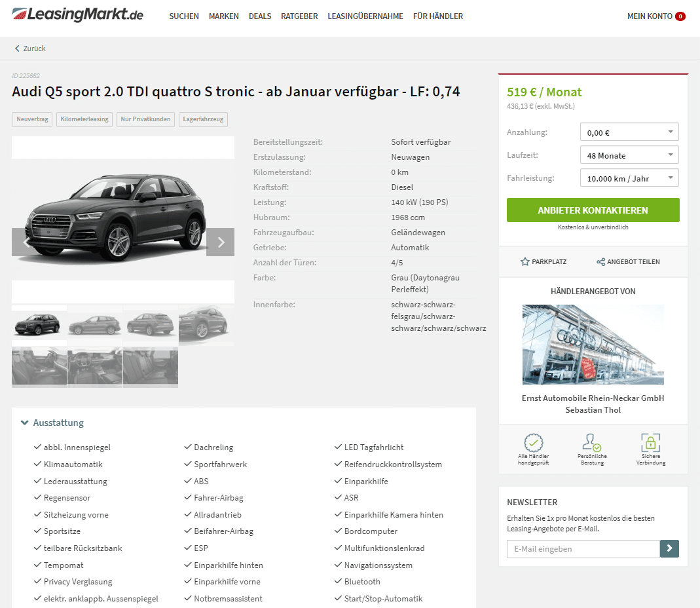Click the 519 € / Monat price

(x=544, y=92)
